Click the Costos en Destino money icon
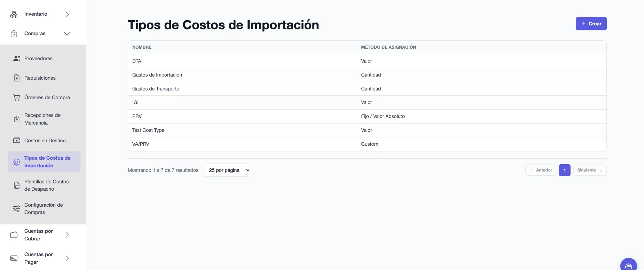The image size is (644, 270). coord(17,141)
